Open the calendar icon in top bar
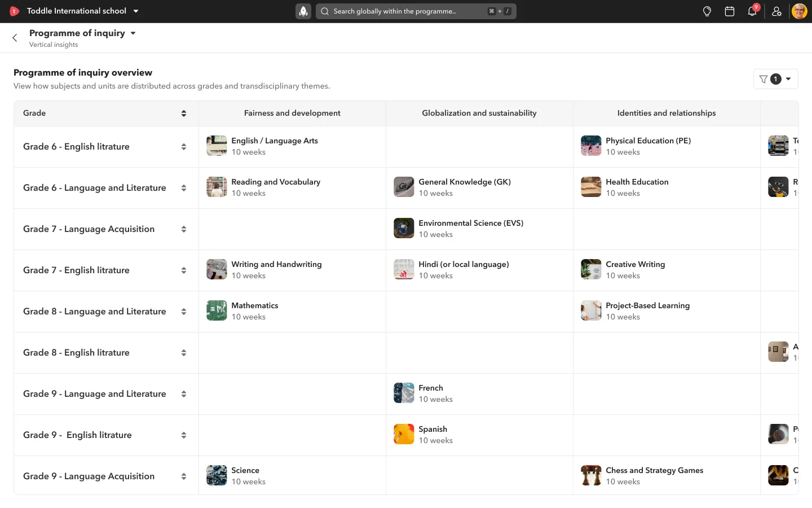This screenshot has width=812, height=508. [x=729, y=11]
